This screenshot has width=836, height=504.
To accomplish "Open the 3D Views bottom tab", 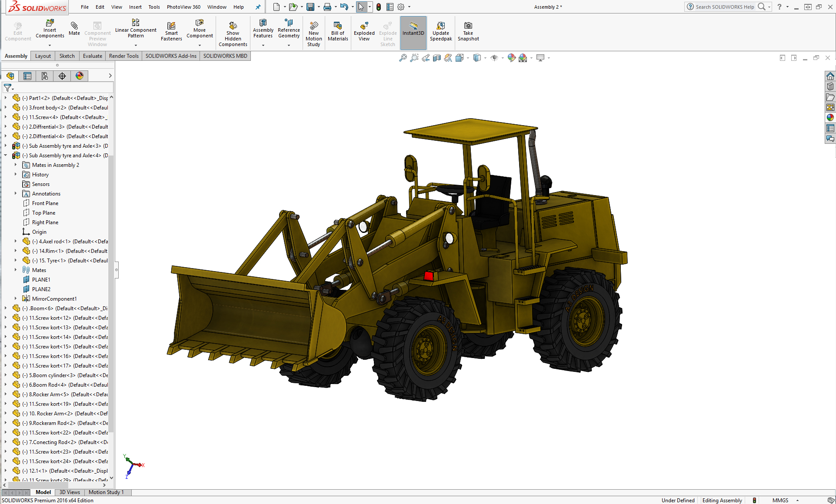I will tap(70, 492).
